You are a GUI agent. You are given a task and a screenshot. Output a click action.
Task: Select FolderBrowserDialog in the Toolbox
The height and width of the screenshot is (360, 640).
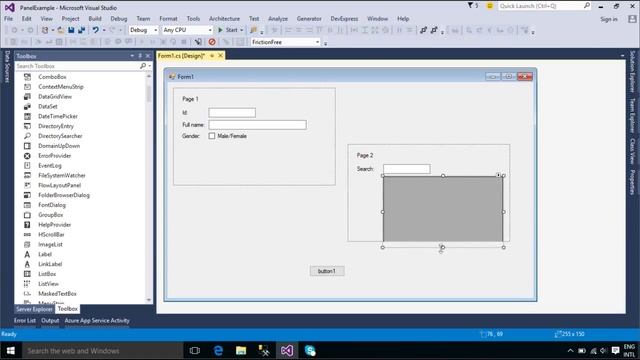coord(64,195)
